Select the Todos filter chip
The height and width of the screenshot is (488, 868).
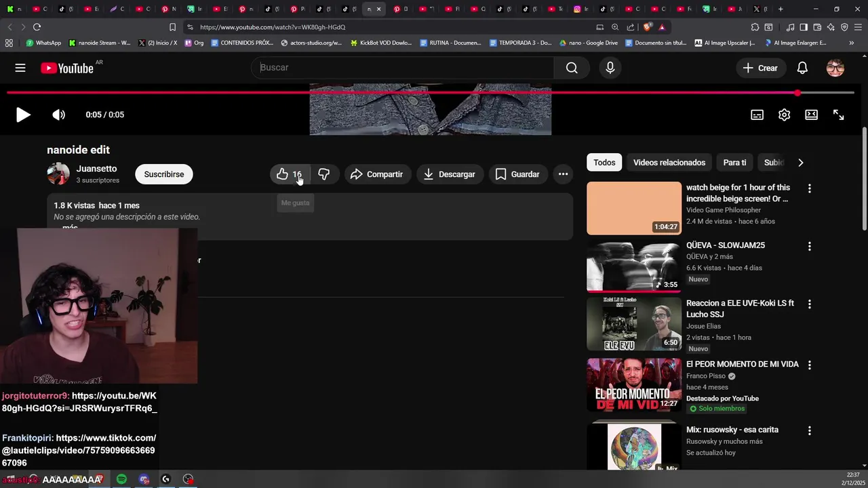pos(604,163)
